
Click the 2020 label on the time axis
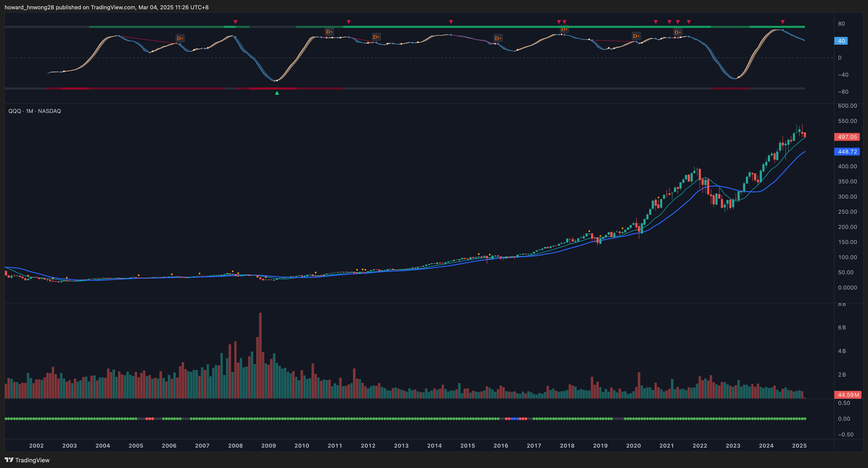[x=633, y=445]
